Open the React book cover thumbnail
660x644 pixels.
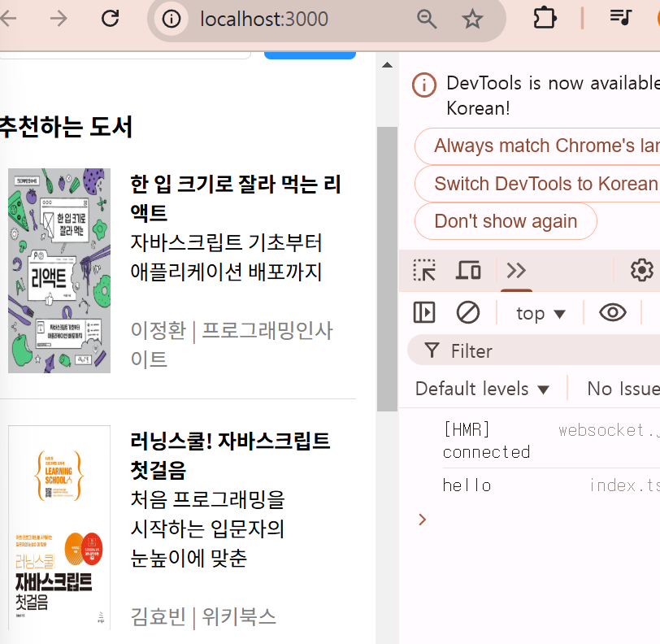[x=59, y=271]
